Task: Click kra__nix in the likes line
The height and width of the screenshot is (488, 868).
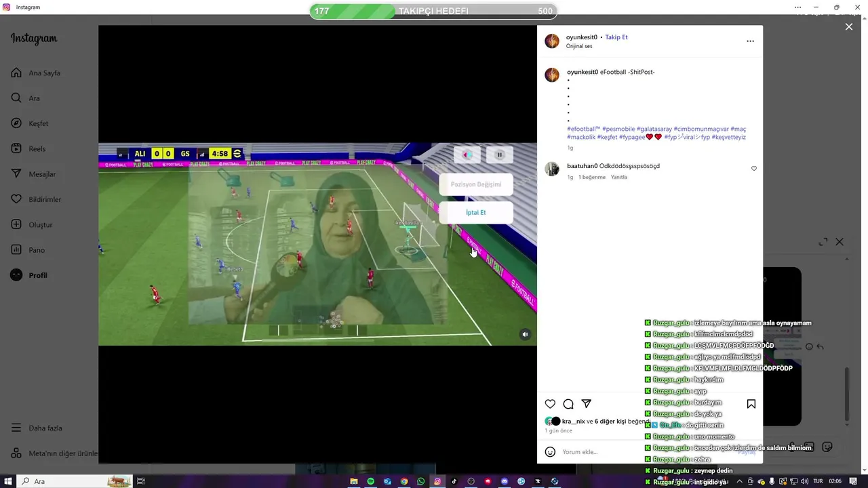Action: (x=573, y=422)
